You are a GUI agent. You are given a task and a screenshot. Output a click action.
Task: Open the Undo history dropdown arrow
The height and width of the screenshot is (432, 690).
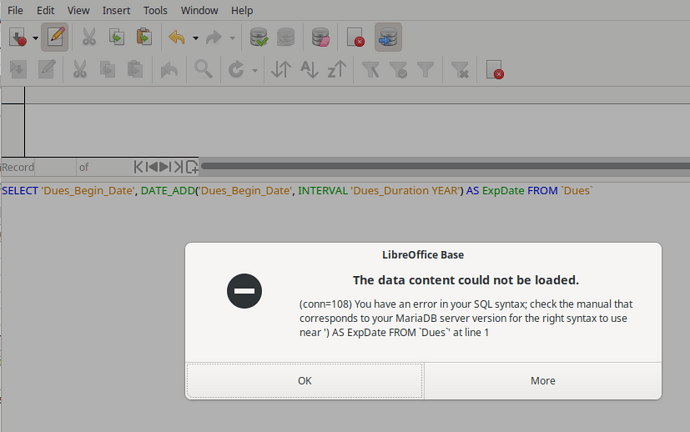tap(195, 38)
